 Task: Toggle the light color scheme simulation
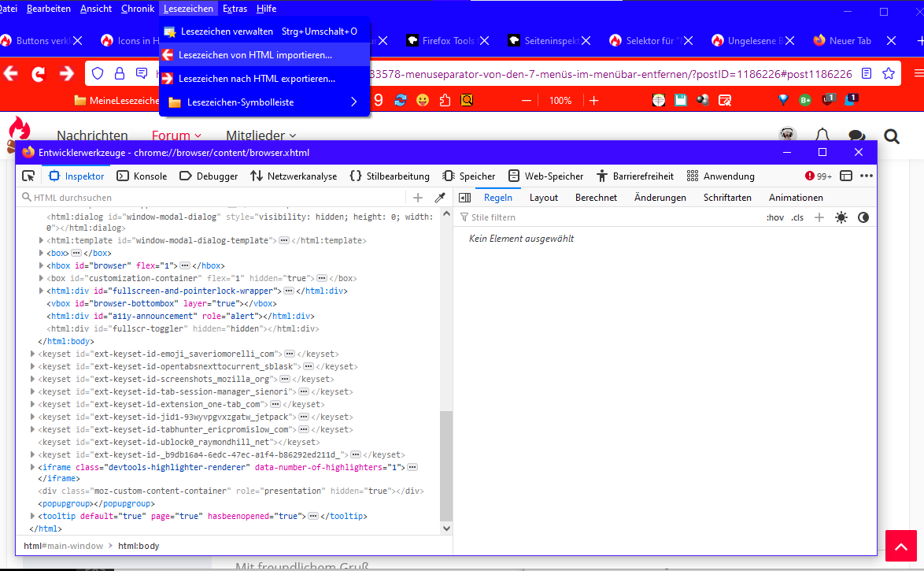click(x=841, y=217)
